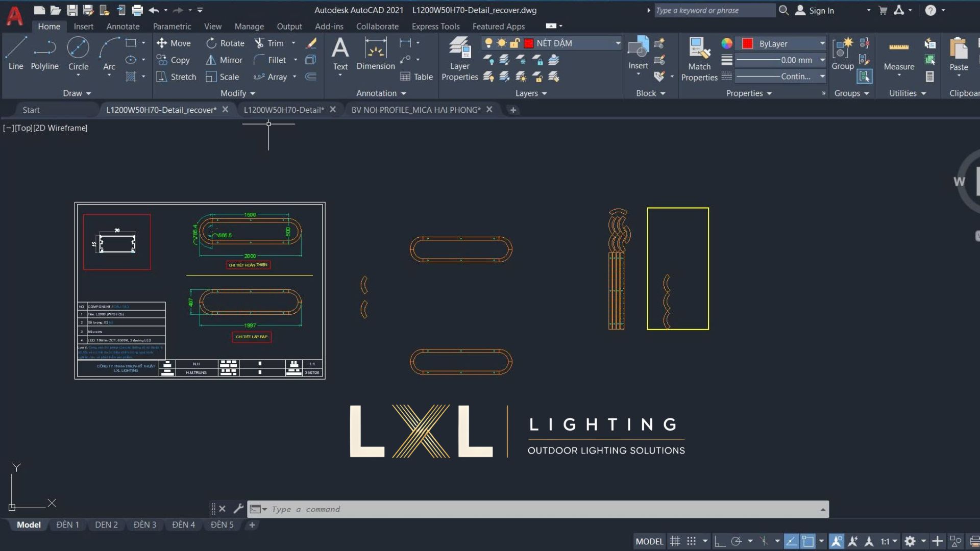The height and width of the screenshot is (551, 980).
Task: Switch to the ĐÈN 1 layout tab
Action: [67, 524]
